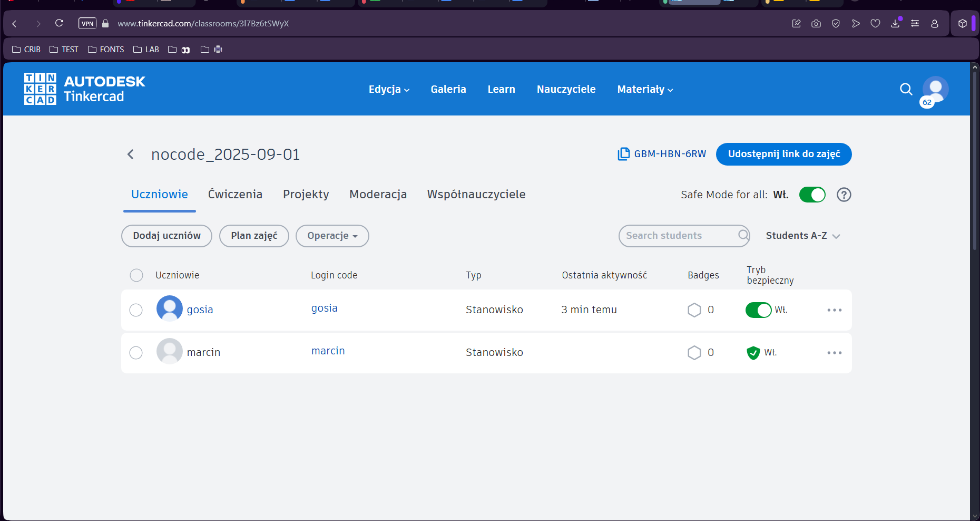The height and width of the screenshot is (521, 980).
Task: Expand the Edycja menu
Action: point(389,89)
